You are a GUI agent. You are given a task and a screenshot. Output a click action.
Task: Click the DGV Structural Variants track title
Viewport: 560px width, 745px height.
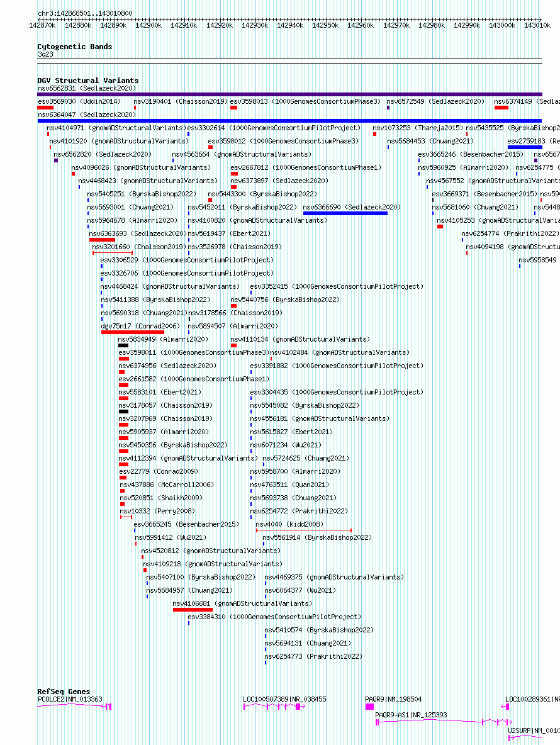(x=88, y=81)
